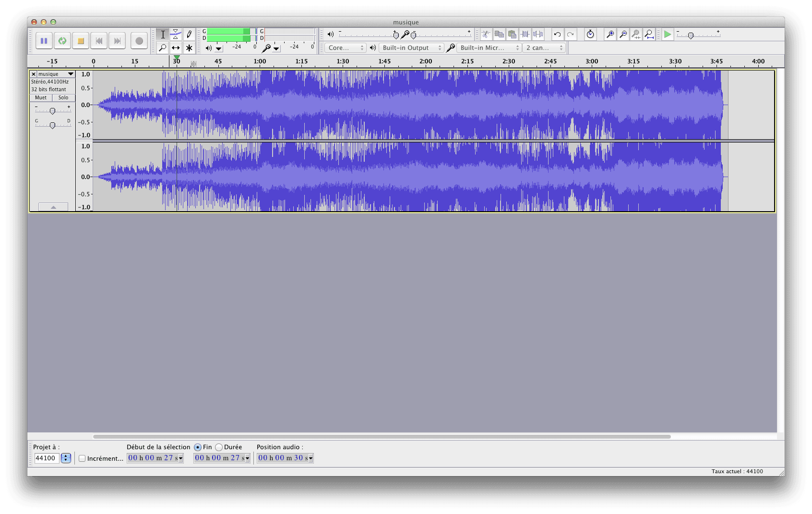The width and height of the screenshot is (812, 514).
Task: Click the yellow Stop button
Action: (x=81, y=41)
